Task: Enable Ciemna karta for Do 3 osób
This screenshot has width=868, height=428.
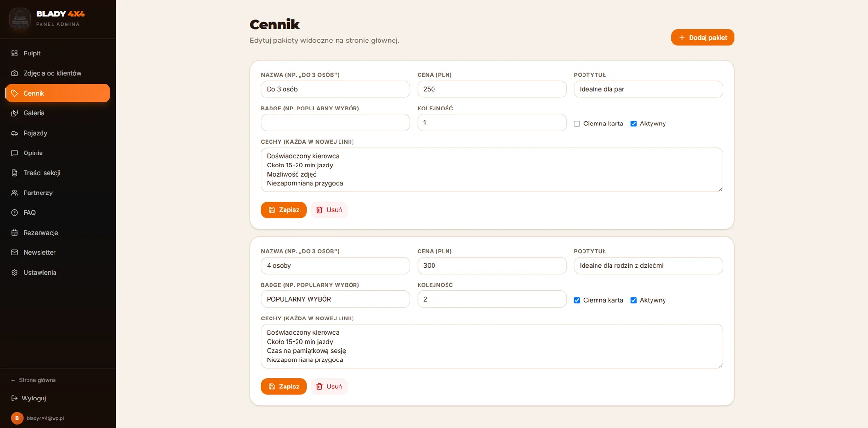Action: click(x=577, y=124)
